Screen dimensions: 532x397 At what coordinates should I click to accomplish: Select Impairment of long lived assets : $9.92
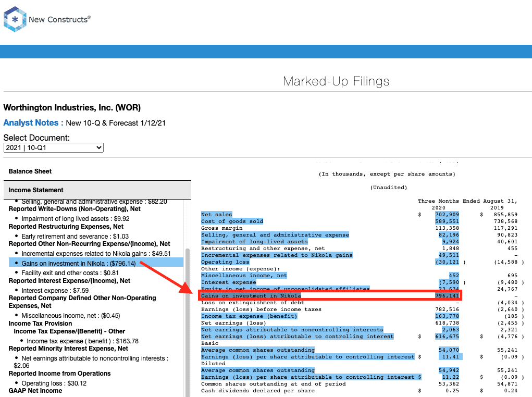(76, 219)
